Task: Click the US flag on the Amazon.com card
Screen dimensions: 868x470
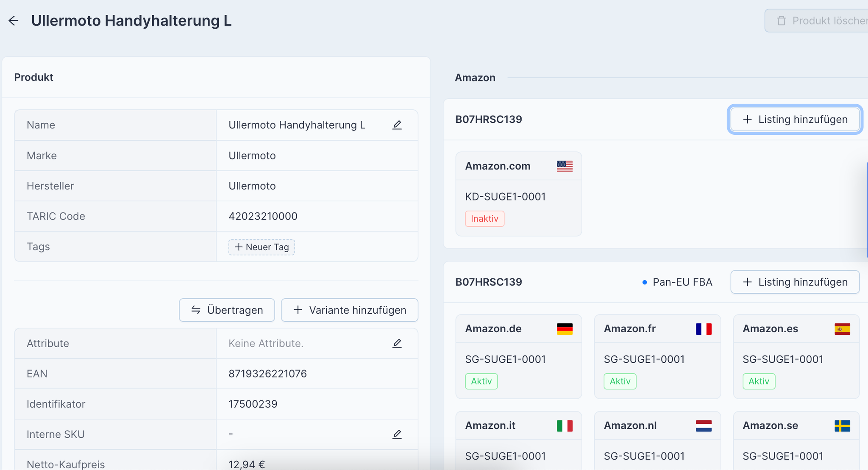Action: (x=565, y=166)
